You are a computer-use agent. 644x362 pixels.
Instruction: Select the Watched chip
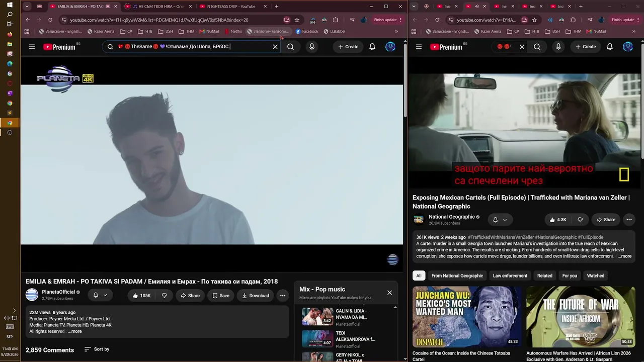coord(596,276)
